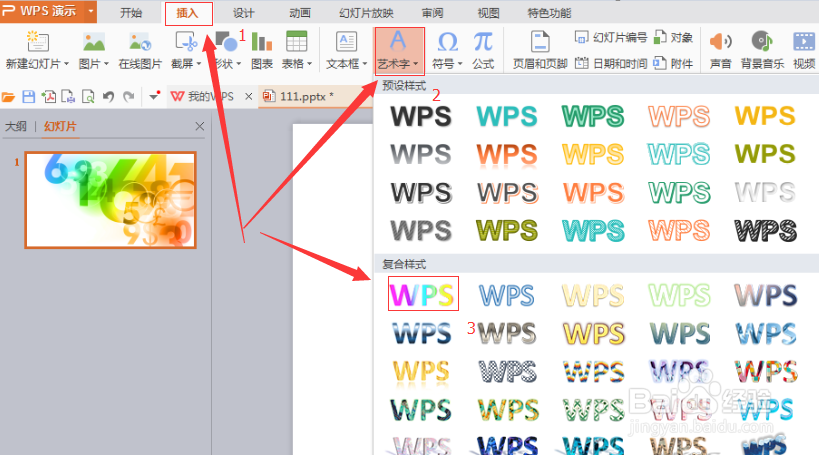
Task: Open Online Pictures (在线图片) icon
Action: (x=139, y=42)
